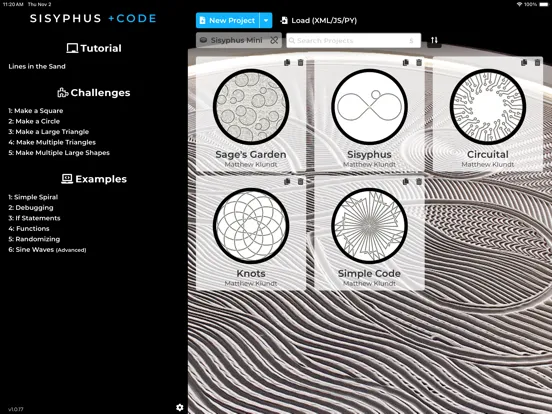Open challenge 4: Make Multiple Triangles
The height and width of the screenshot is (414, 552).
pyautogui.click(x=52, y=142)
